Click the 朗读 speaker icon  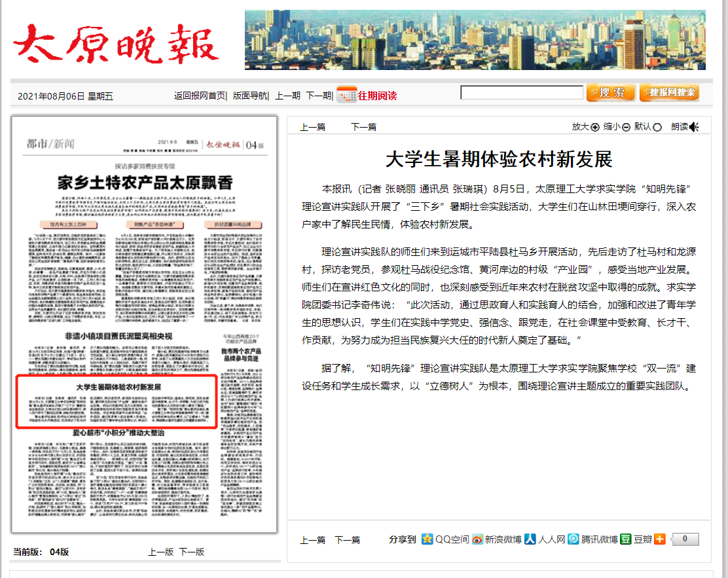[694, 127]
